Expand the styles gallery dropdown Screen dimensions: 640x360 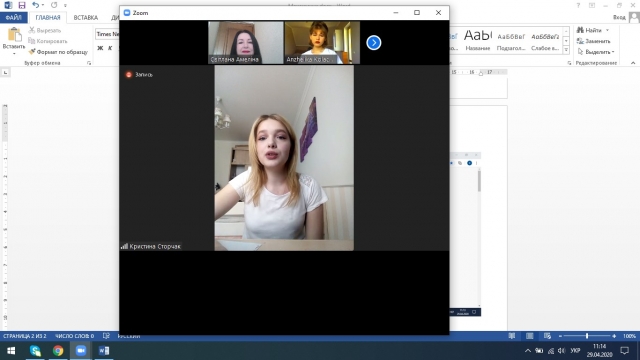click(566, 50)
